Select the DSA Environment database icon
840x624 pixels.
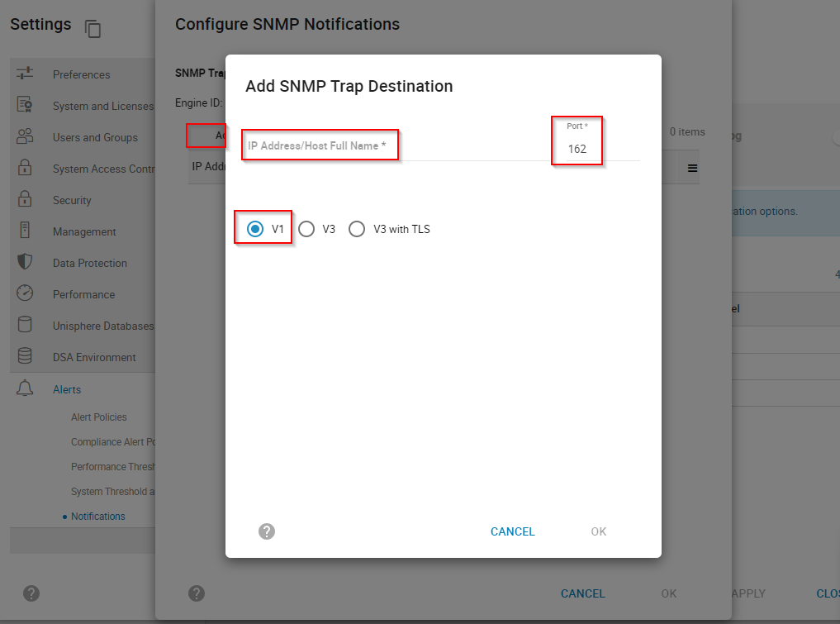26,357
